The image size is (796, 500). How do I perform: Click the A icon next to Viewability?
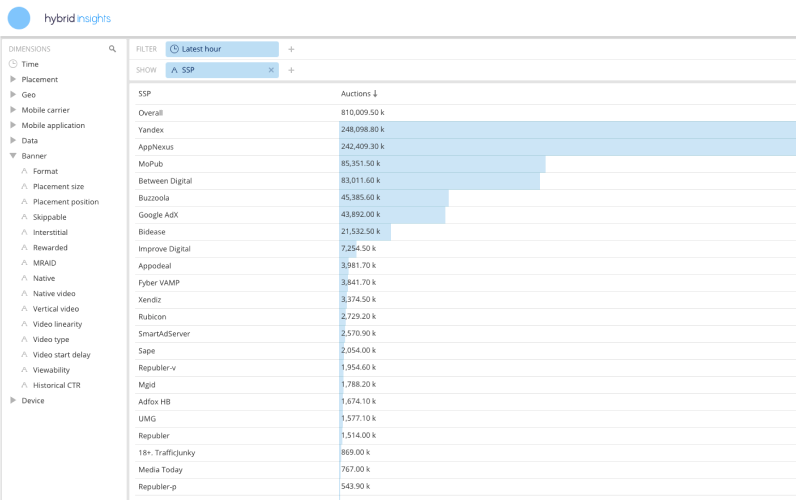24,370
